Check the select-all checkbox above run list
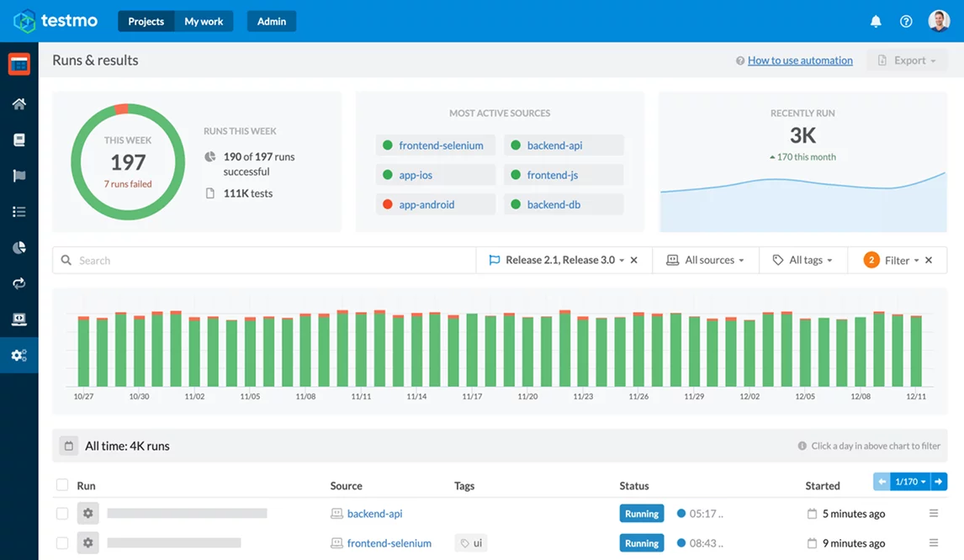The width and height of the screenshot is (964, 560). 61,485
